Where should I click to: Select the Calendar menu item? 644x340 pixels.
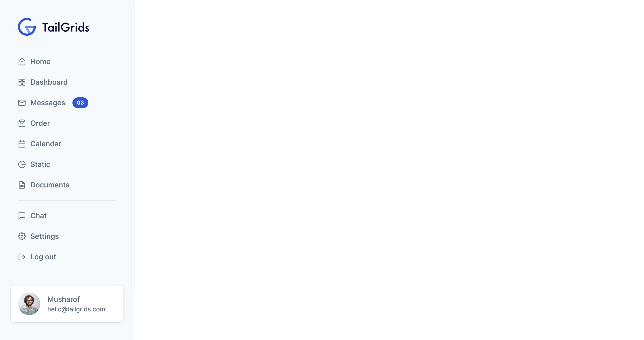pyautogui.click(x=46, y=144)
